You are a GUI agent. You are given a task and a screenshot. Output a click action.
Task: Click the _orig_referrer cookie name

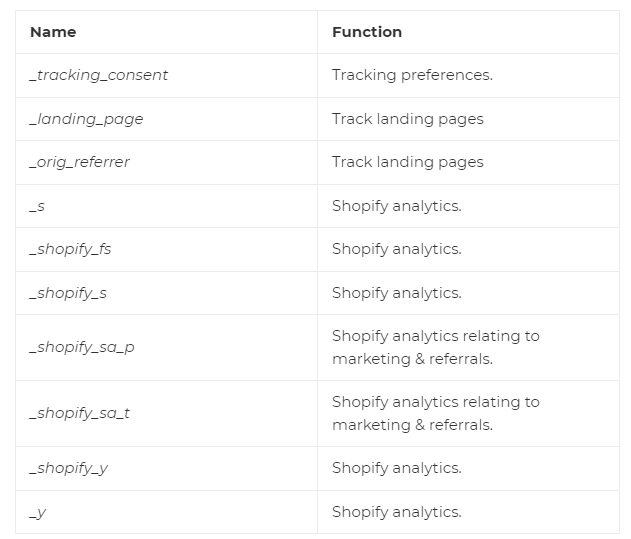[x=80, y=162]
